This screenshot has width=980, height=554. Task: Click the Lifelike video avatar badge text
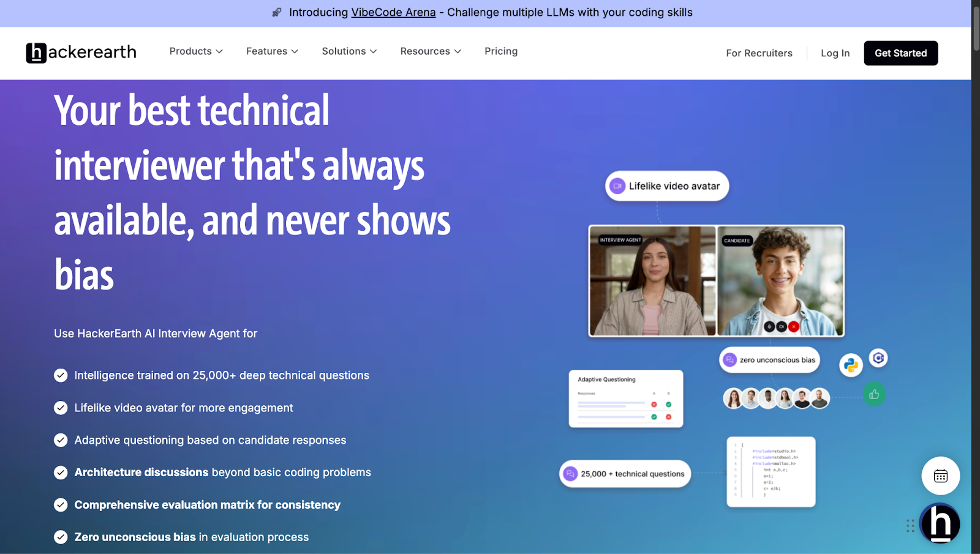point(674,186)
